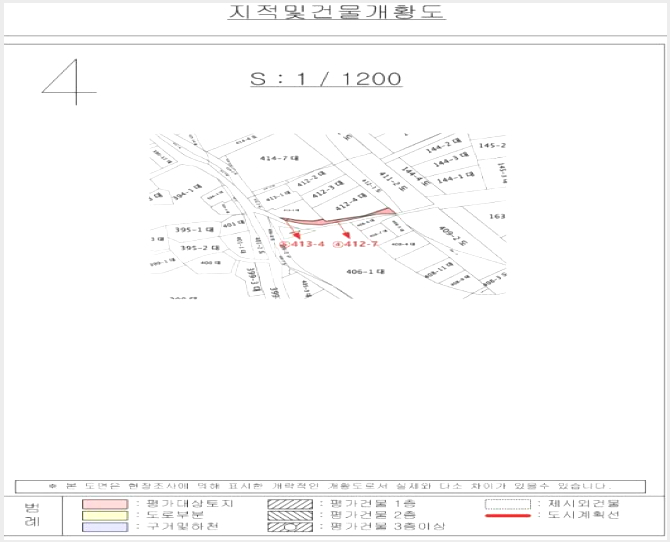Click parcel 412-3 대 on the map

click(328, 189)
